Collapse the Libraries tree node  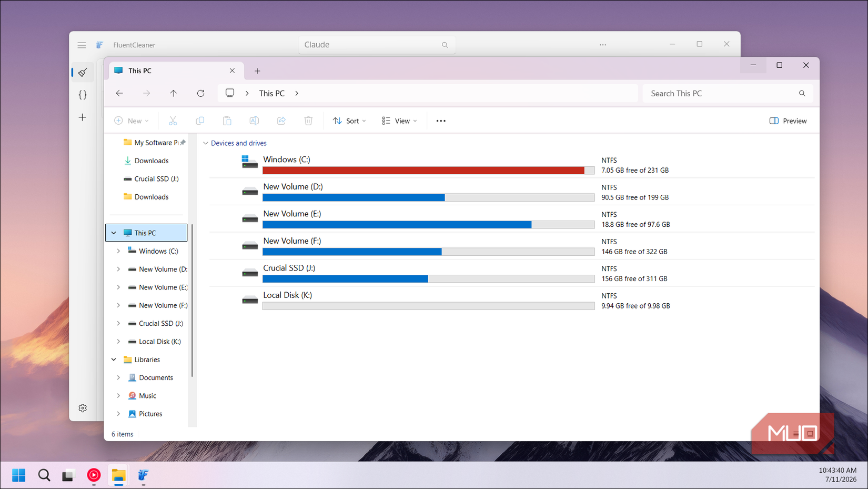[114, 360]
